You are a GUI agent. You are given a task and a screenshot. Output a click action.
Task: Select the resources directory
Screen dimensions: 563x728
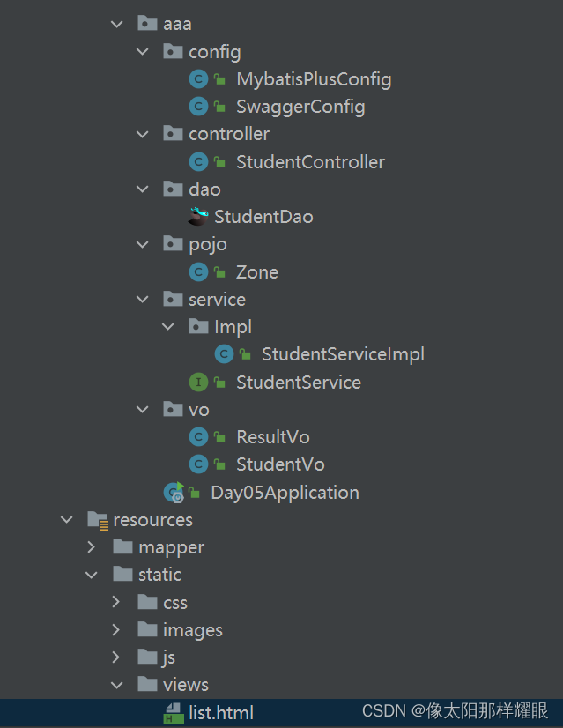[x=153, y=519]
